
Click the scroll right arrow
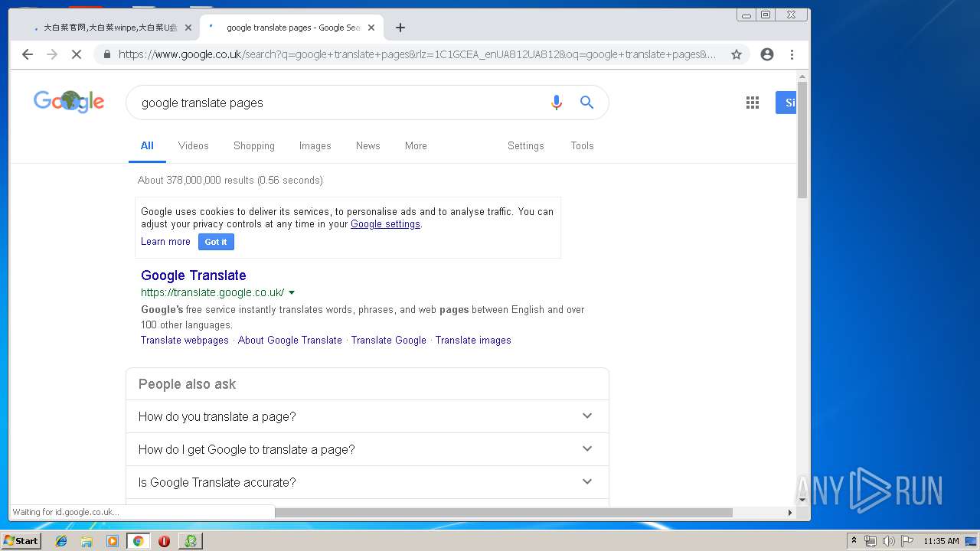[790, 512]
